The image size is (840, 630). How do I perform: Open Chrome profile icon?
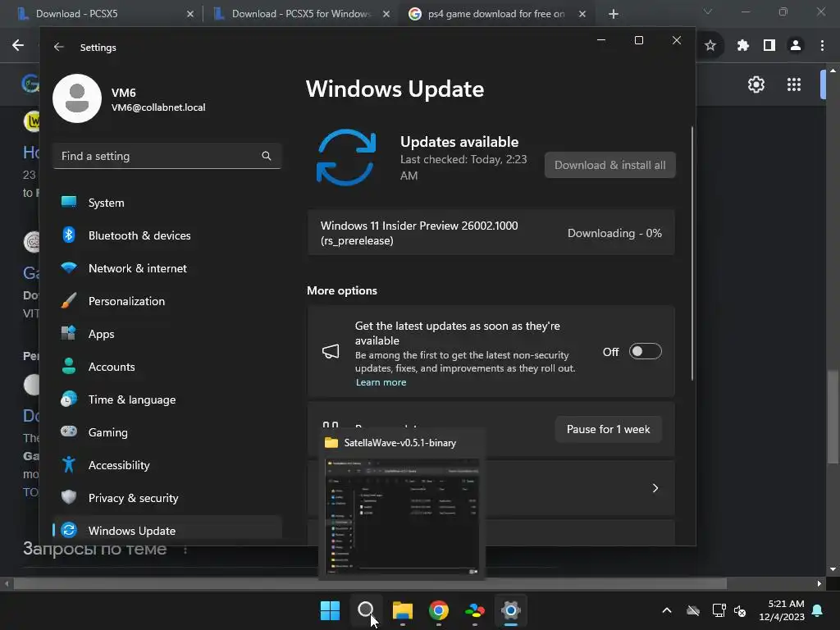(x=796, y=46)
